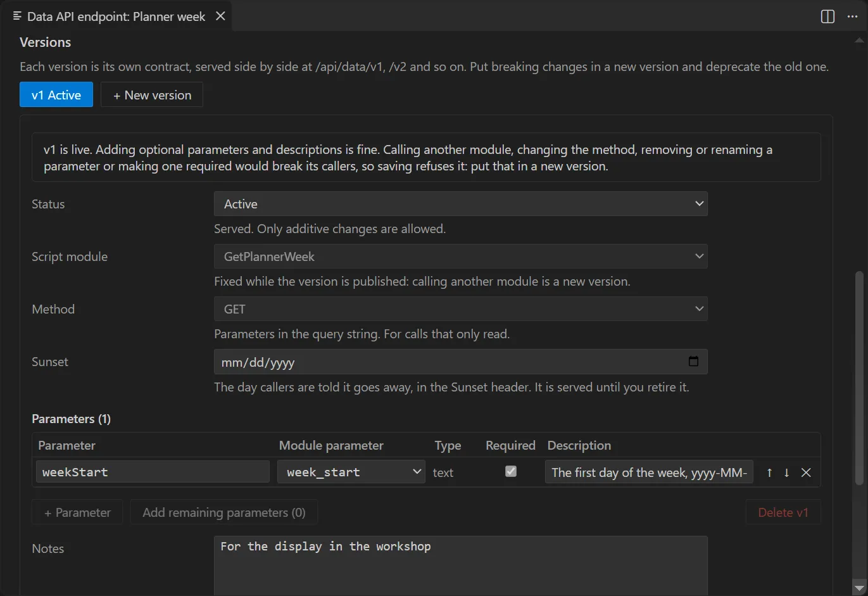868x596 pixels.
Task: Click the Description column header
Action: pyautogui.click(x=579, y=445)
